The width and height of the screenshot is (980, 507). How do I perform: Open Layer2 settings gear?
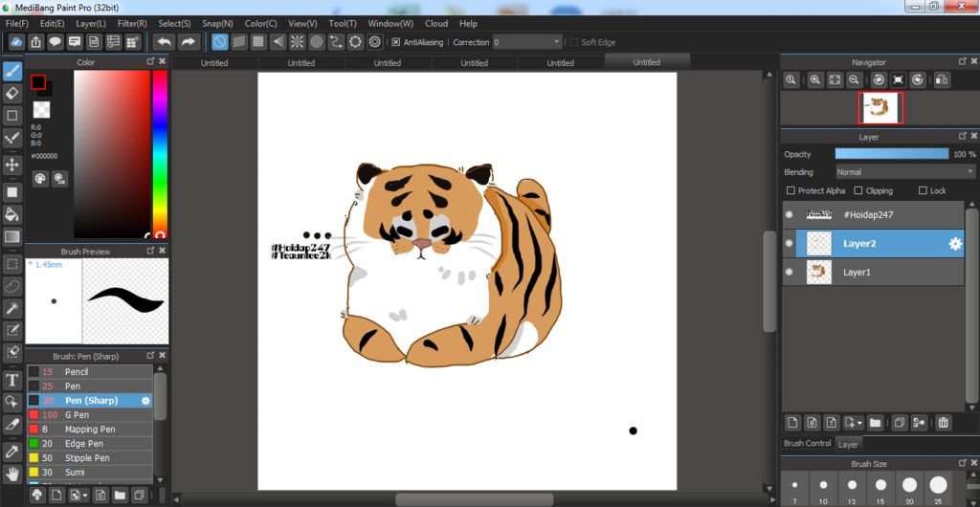tap(955, 244)
